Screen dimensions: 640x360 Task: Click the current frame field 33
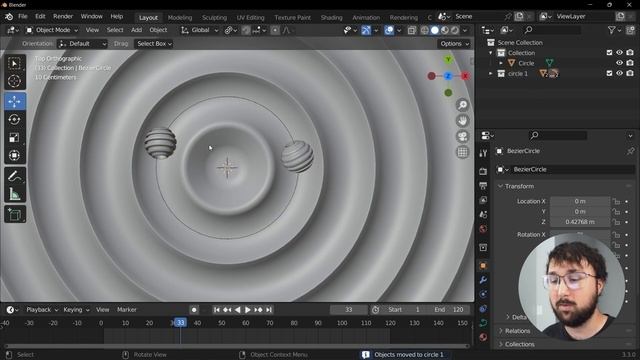pyautogui.click(x=348, y=310)
